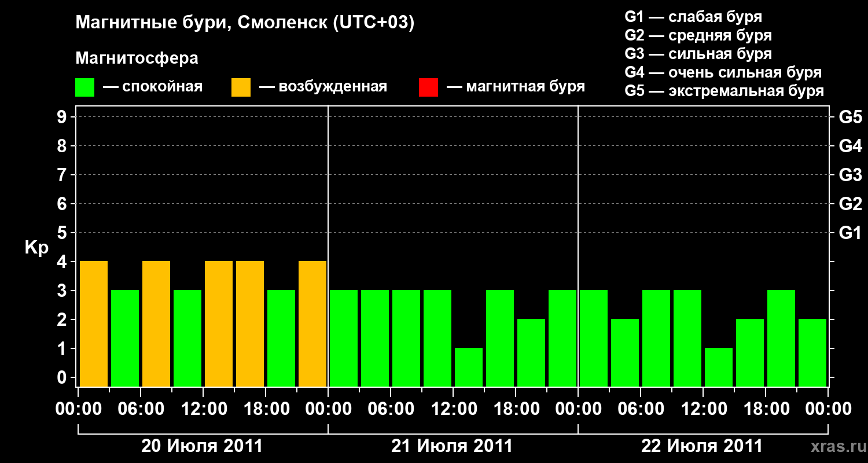Click the '12:00' tick label under 21 Июля

coord(453,409)
